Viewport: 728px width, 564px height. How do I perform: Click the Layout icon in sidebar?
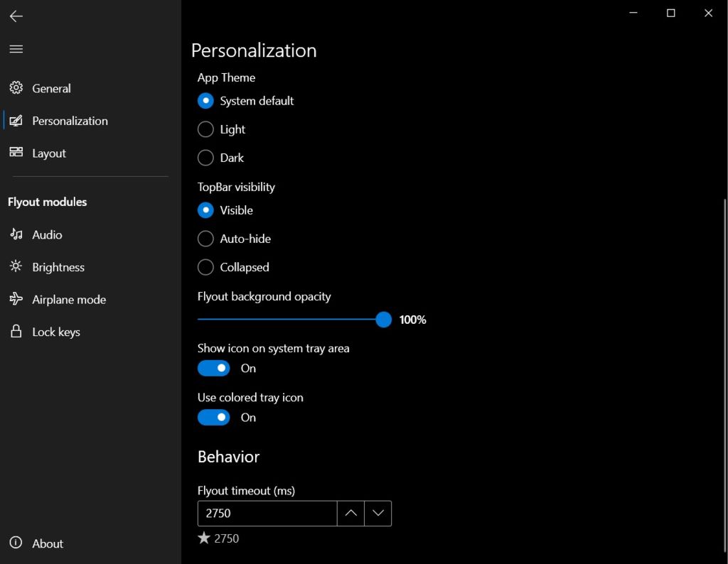point(16,153)
